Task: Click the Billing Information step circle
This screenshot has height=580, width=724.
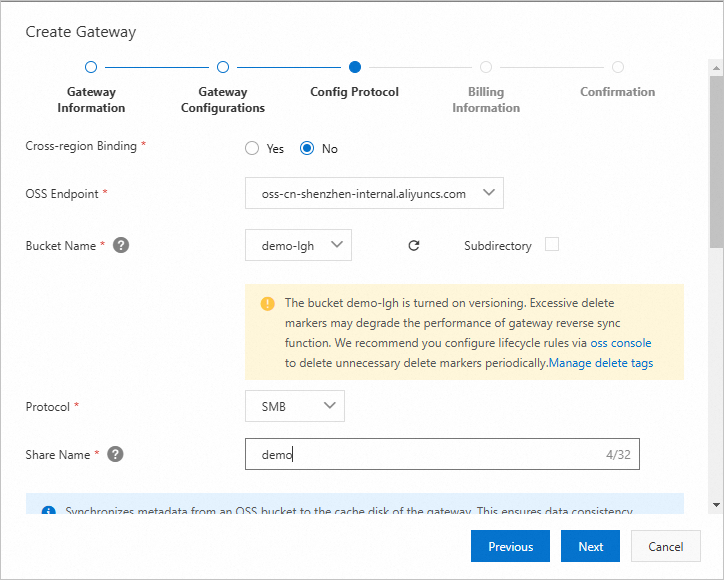Action: (486, 67)
